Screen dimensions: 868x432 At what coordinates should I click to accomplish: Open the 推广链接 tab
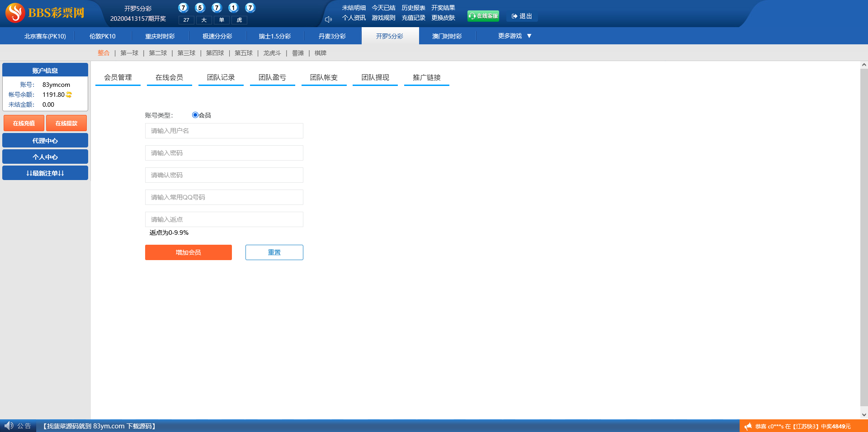coord(427,77)
